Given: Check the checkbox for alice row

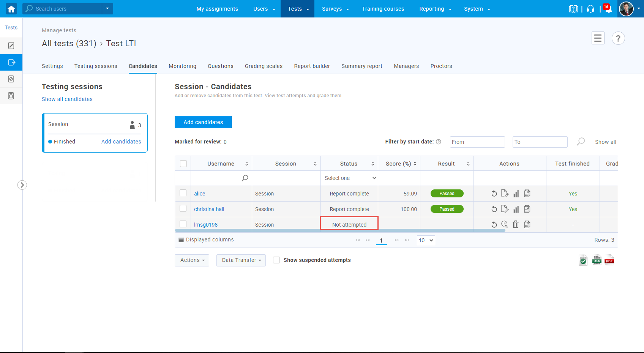Looking at the screenshot, I should [x=183, y=193].
